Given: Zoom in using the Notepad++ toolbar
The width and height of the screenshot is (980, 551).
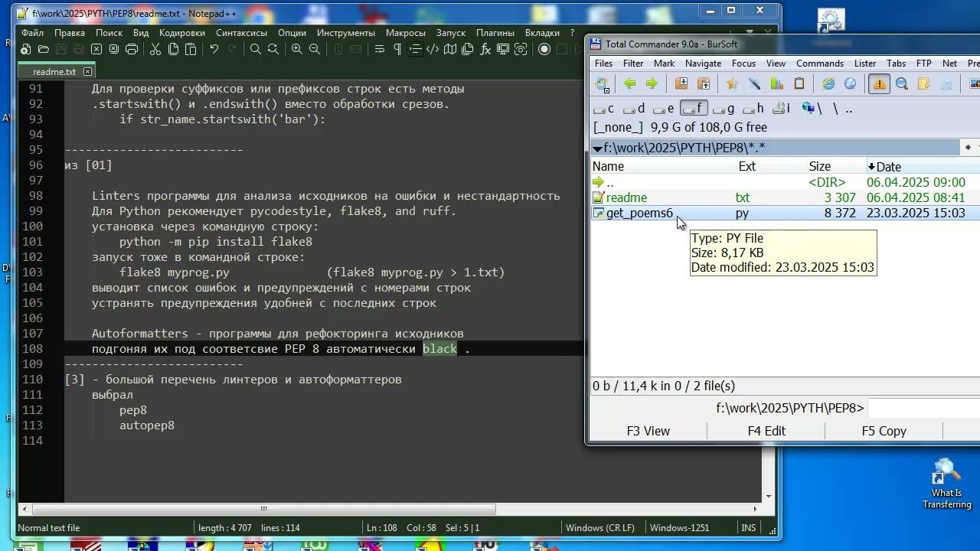Looking at the screenshot, I should point(297,49).
